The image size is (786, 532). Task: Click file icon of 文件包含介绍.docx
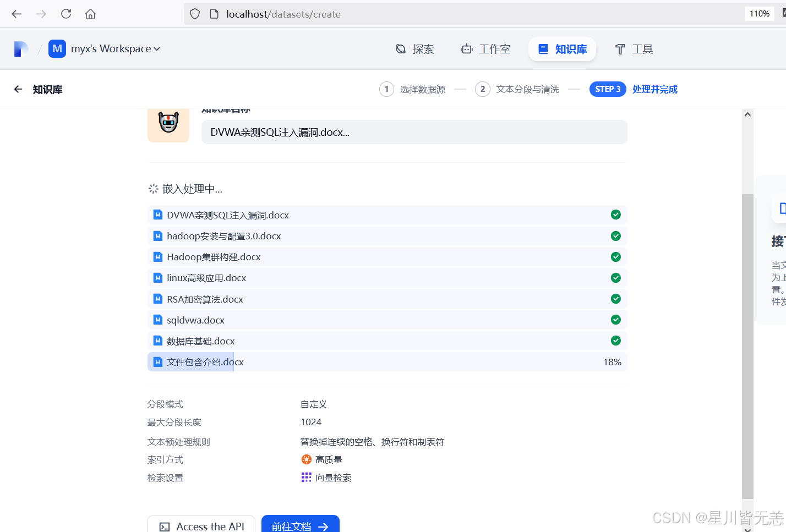click(157, 361)
